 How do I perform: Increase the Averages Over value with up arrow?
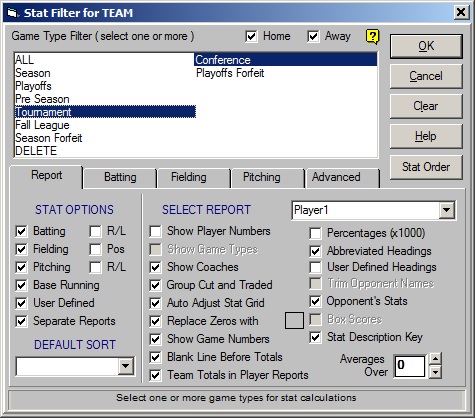click(435, 359)
